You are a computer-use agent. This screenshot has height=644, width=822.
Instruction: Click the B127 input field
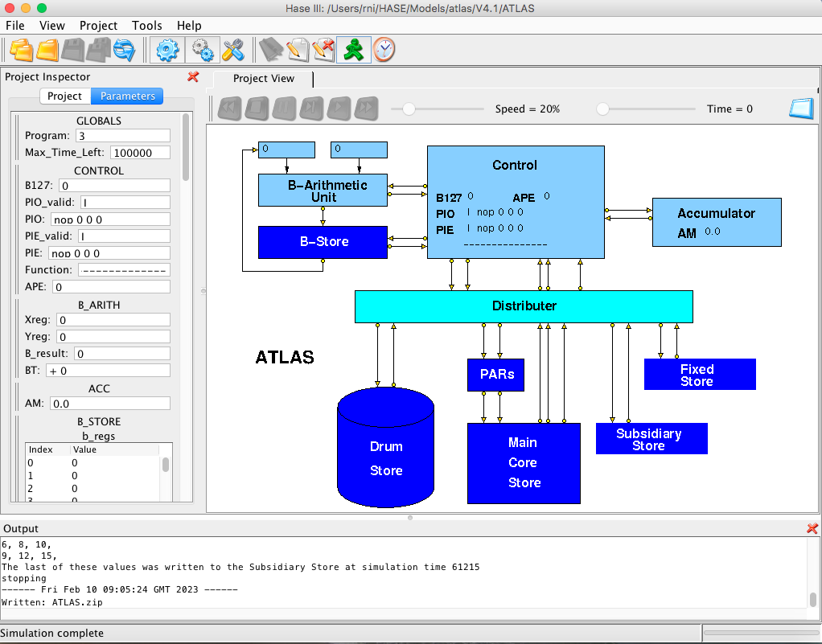tap(114, 186)
